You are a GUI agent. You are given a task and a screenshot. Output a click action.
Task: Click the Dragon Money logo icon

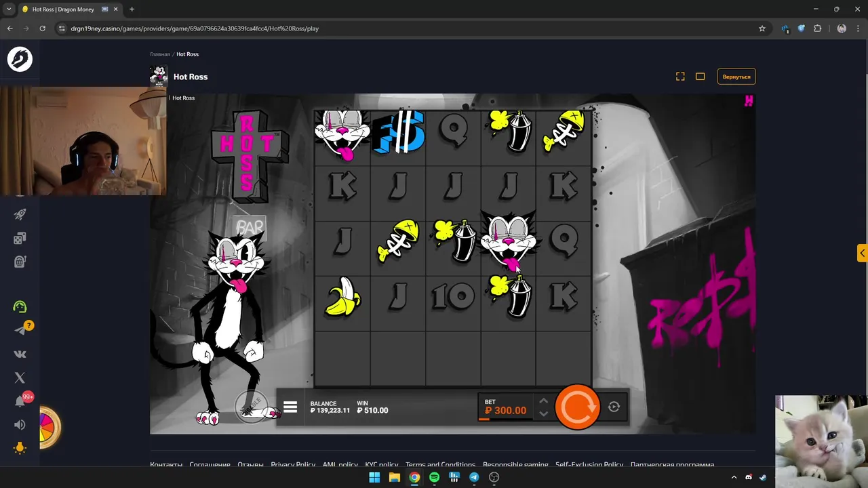coord(20,59)
